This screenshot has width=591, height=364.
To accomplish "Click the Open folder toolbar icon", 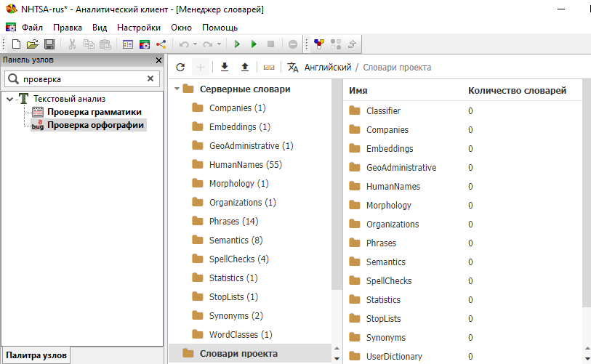I will click(32, 44).
